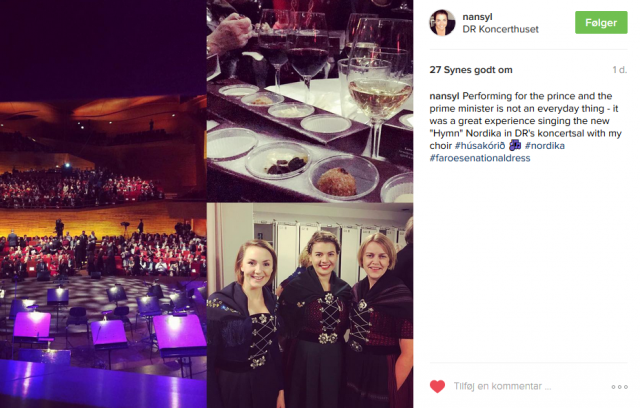Click the caption text about the performance
Screen dimensions: 640x408
tap(525, 127)
